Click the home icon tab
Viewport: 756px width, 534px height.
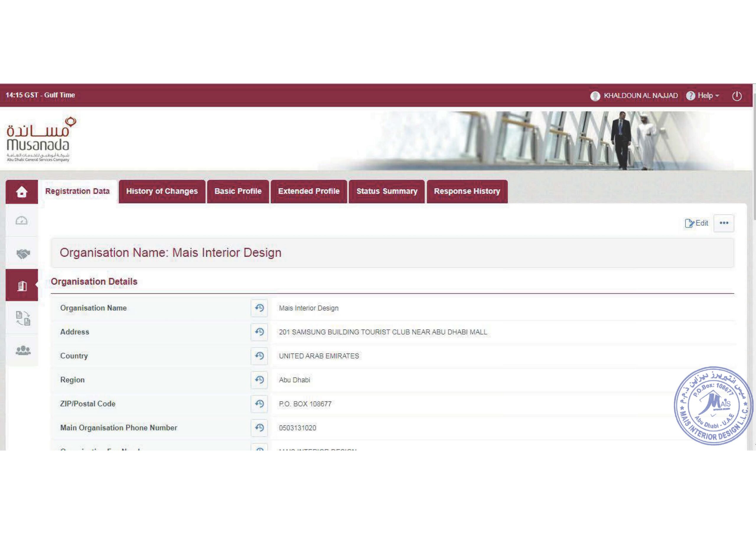[x=22, y=191]
